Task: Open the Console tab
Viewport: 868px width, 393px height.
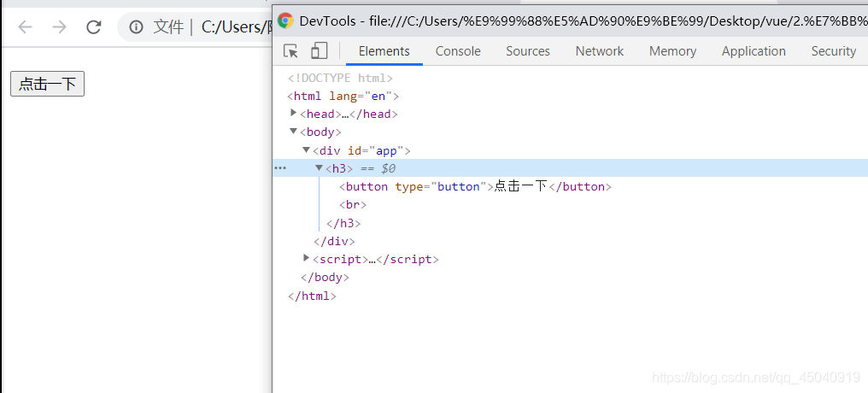Action: (x=458, y=51)
